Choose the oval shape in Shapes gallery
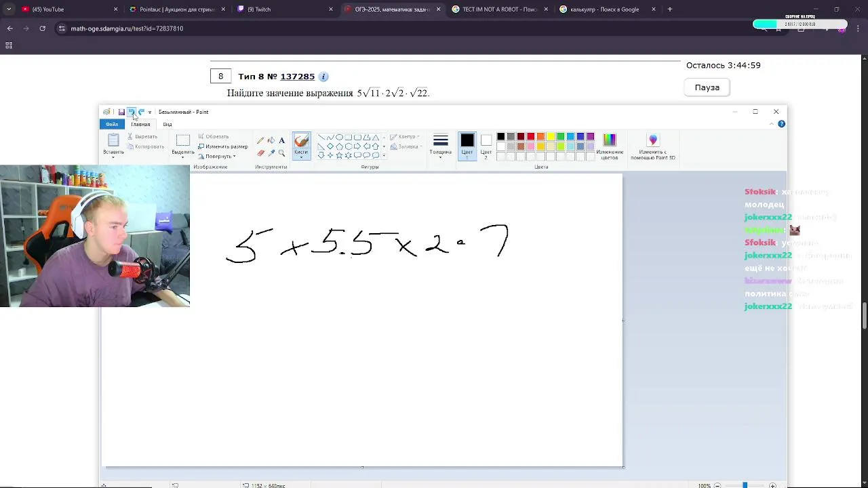 tap(339, 138)
